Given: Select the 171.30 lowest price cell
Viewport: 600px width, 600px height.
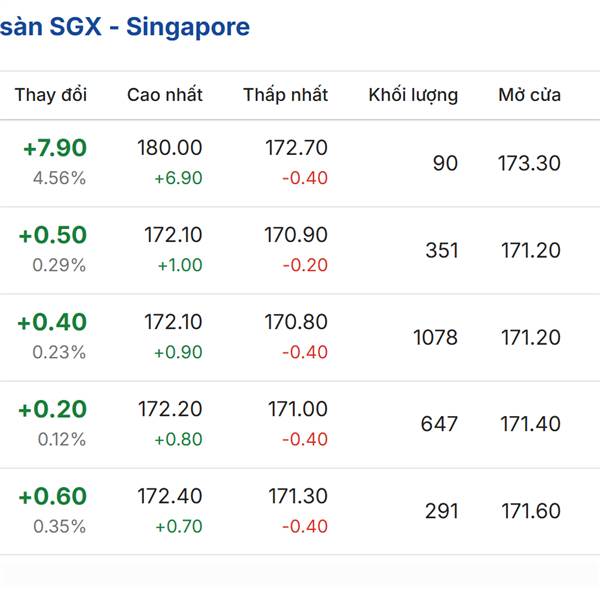Looking at the screenshot, I should [297, 496].
